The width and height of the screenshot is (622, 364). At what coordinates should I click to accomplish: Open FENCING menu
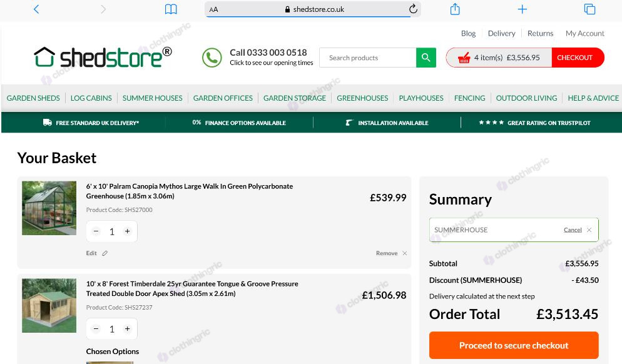(x=470, y=98)
